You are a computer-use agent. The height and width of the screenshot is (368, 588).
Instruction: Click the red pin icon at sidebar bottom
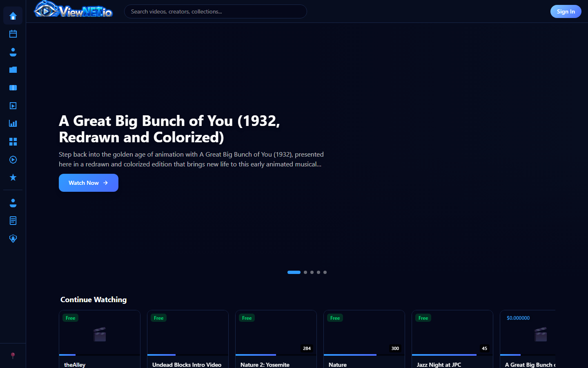coord(13,355)
